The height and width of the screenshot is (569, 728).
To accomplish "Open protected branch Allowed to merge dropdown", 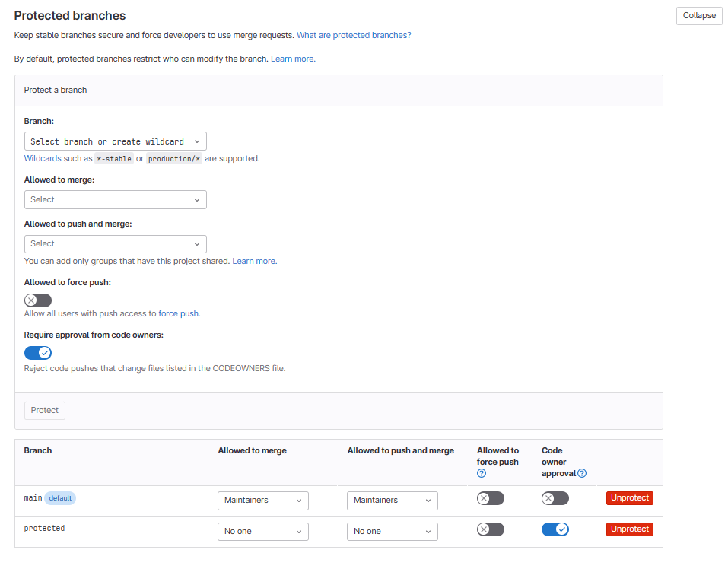I will pos(263,531).
